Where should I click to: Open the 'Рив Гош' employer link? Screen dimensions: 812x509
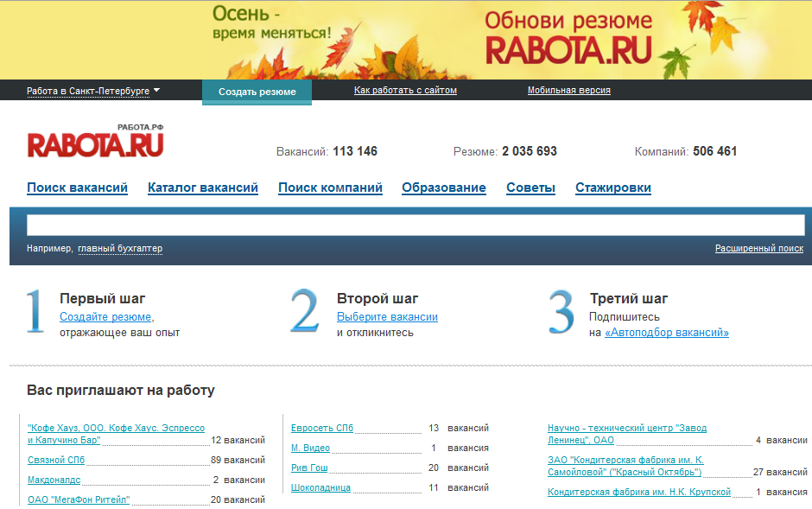point(309,468)
